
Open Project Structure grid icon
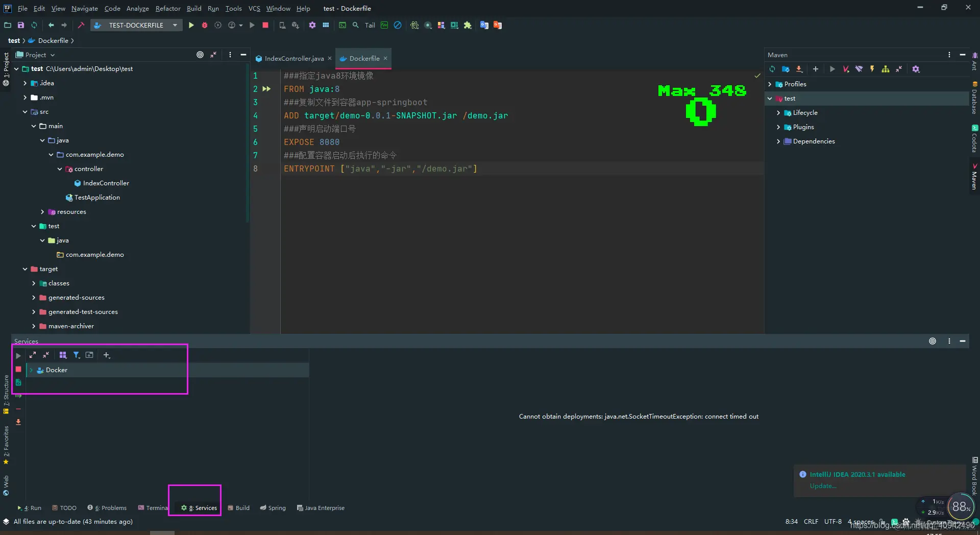326,25
